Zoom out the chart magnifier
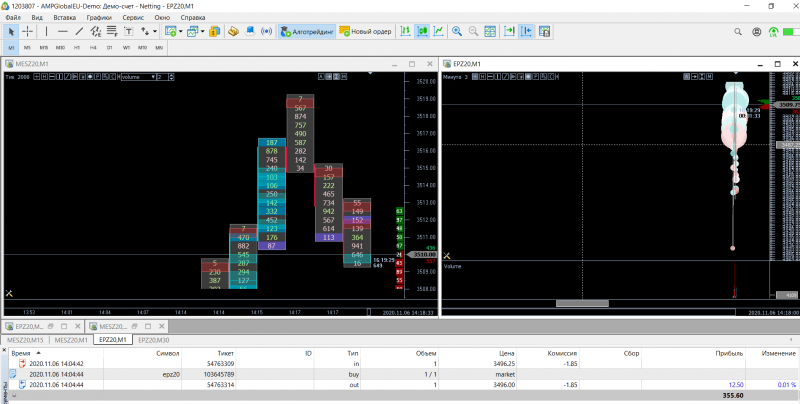Screen dimensions: 800x404 pyautogui.click(x=473, y=32)
